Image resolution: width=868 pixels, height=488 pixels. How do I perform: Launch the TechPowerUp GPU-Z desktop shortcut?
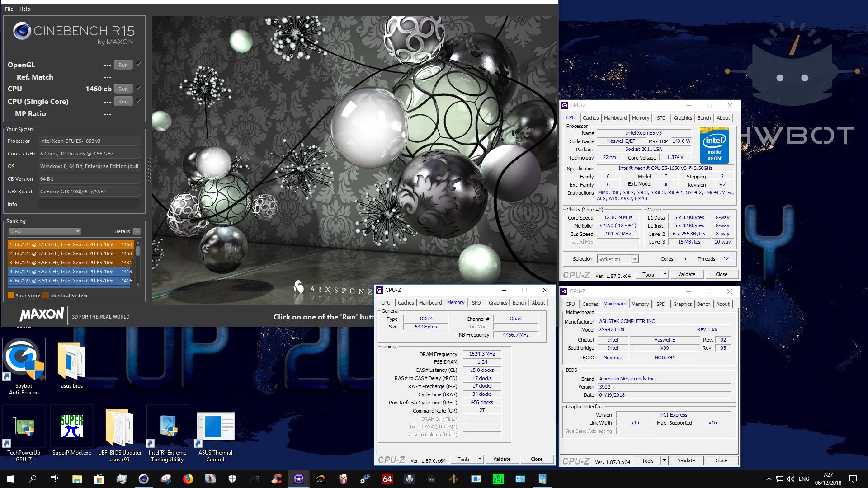click(24, 434)
